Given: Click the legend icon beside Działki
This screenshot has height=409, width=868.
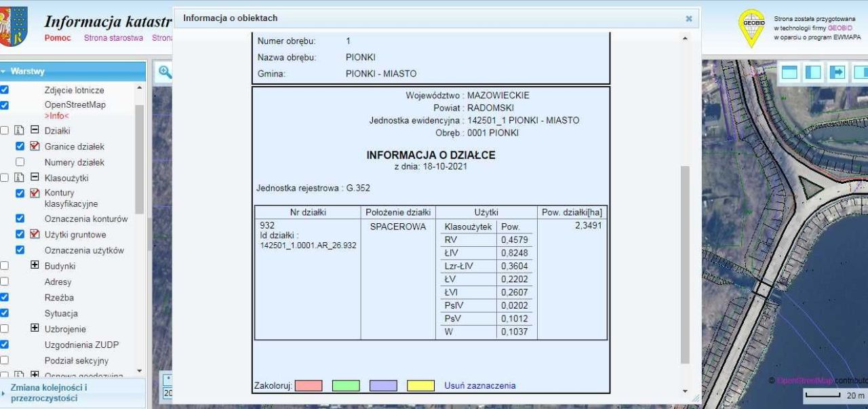Looking at the screenshot, I should (20, 131).
